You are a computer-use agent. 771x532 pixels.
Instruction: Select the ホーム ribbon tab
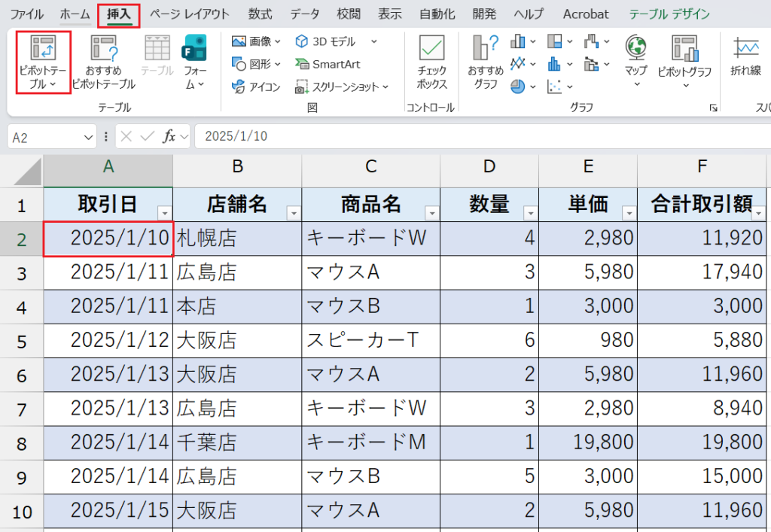point(75,14)
